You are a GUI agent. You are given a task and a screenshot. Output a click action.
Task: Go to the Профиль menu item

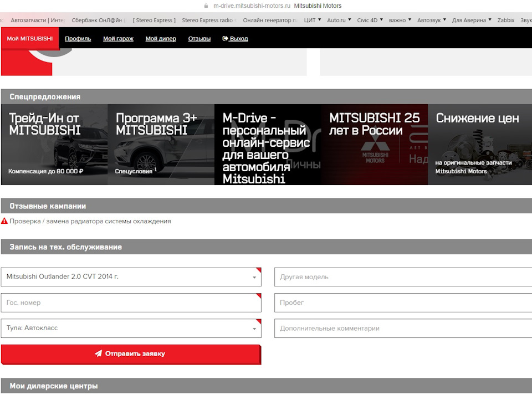pyautogui.click(x=78, y=38)
